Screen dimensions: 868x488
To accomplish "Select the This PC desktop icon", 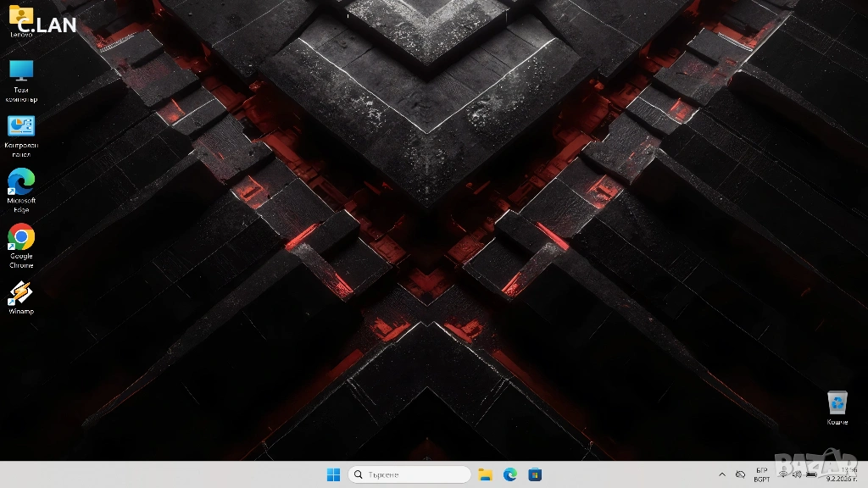I will 21,71.
